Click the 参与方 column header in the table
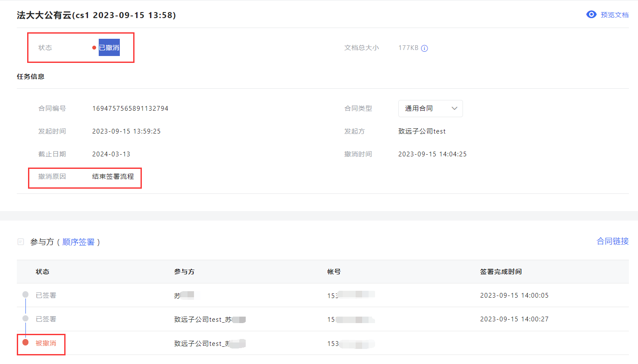This screenshot has height=364, width=638. (185, 272)
